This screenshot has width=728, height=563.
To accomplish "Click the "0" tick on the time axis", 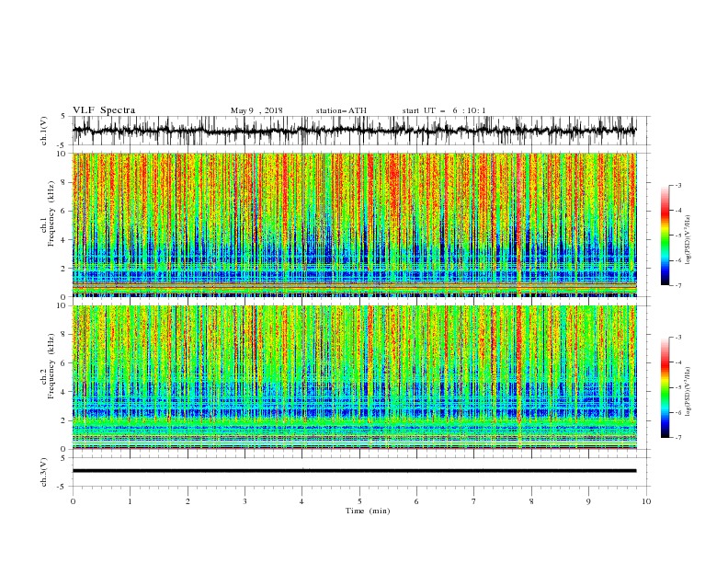I will [x=73, y=501].
